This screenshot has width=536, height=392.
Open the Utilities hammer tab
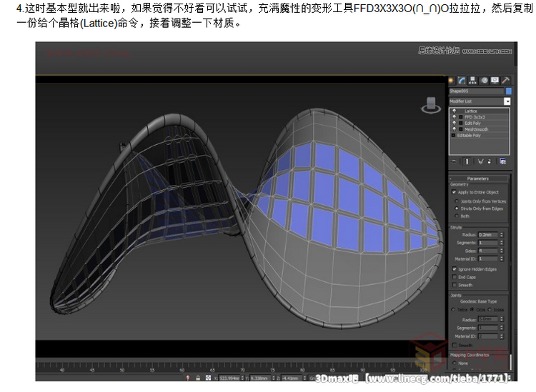pyautogui.click(x=505, y=80)
